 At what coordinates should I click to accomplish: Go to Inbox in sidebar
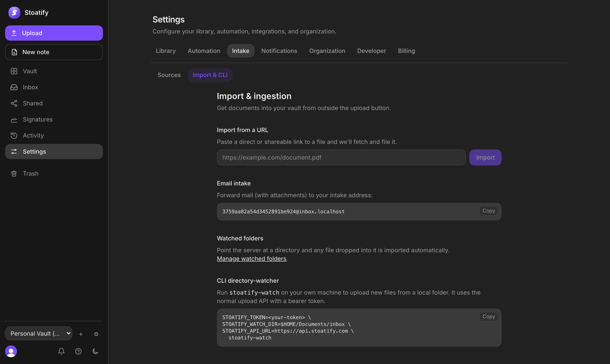coord(54,87)
